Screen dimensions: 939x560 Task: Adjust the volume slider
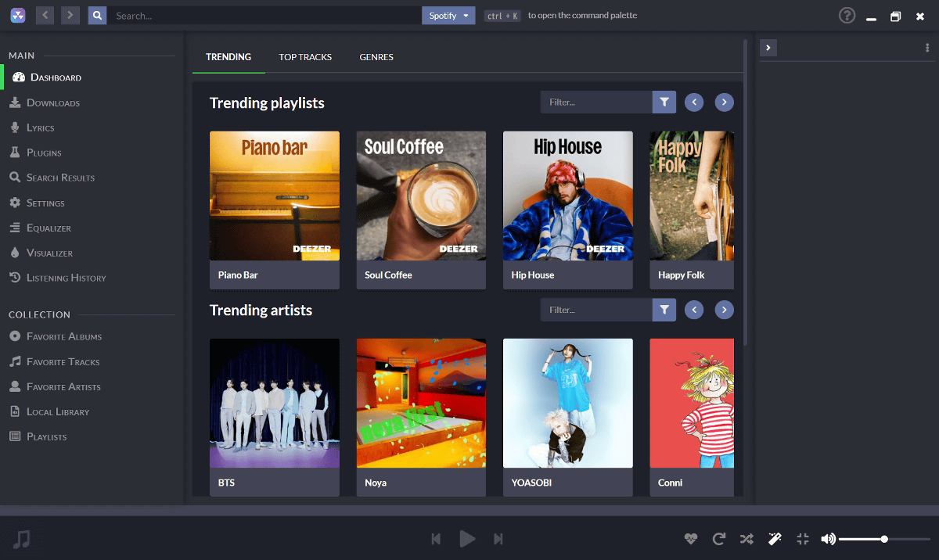point(884,539)
